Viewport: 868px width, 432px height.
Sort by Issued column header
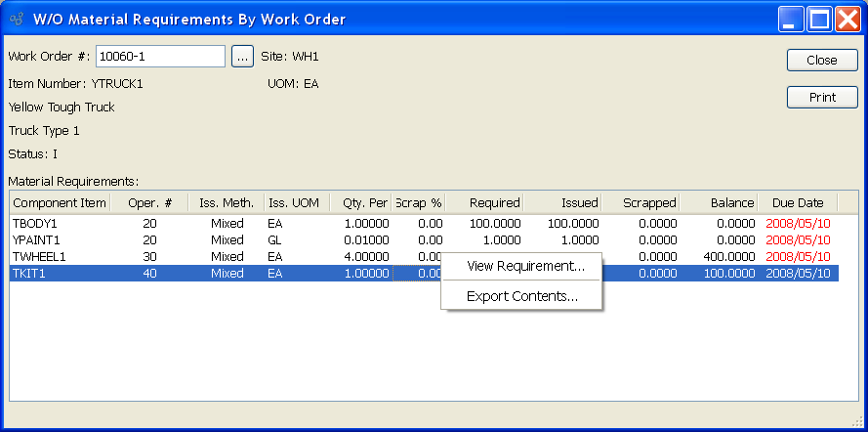pyautogui.click(x=562, y=203)
